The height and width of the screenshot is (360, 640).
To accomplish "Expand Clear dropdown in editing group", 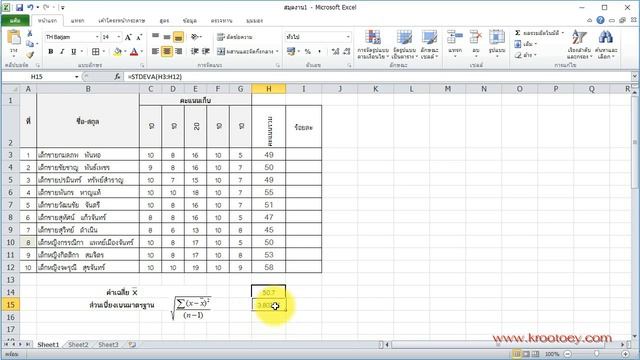I will click(535, 54).
